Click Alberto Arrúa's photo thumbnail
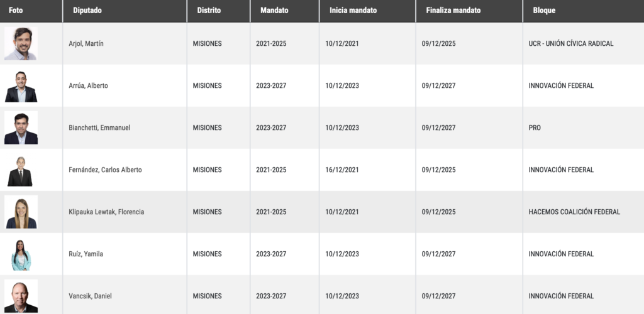Screen dimensions: 644x314 tap(21, 85)
